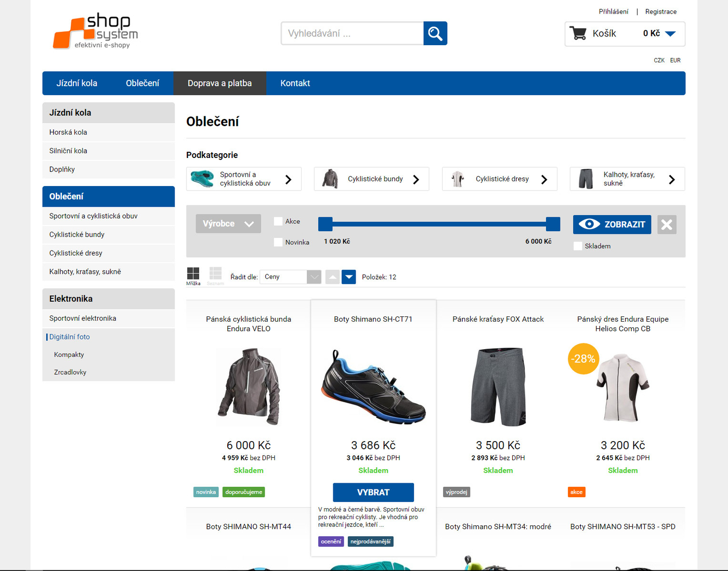This screenshot has height=571, width=728.
Task: Open Oblečení top menu
Action: click(142, 83)
